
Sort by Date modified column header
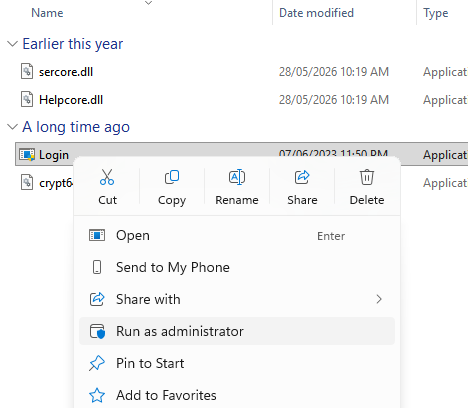(x=316, y=13)
